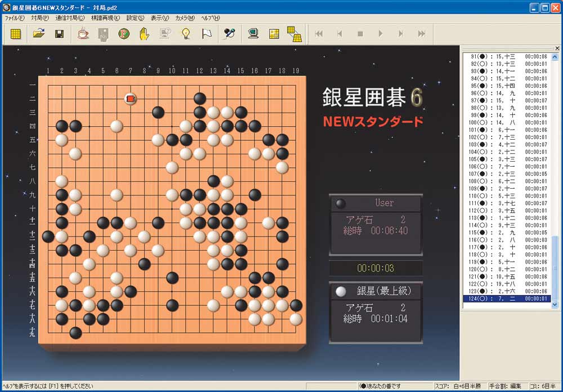Click the grayed-out stone icon beside the coffee cup
The height and width of the screenshot is (392, 563).
(104, 34)
